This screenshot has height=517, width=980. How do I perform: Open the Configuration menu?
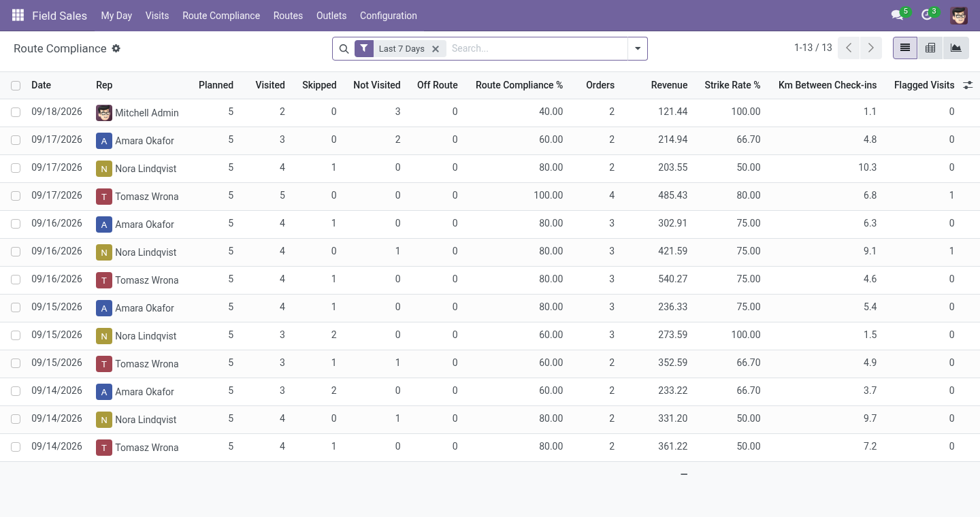point(389,16)
